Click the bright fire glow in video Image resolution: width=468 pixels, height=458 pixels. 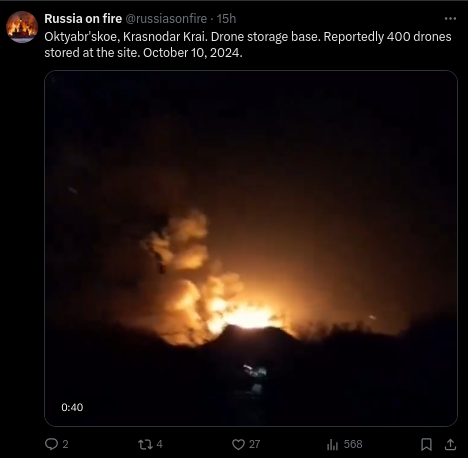[248, 317]
